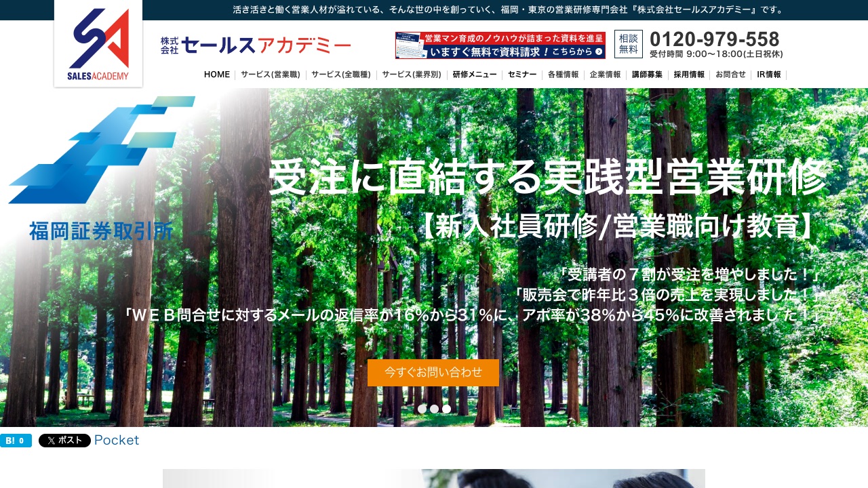868x488 pixels.
Task: Open the 研修メニュー menu item
Action: [475, 75]
